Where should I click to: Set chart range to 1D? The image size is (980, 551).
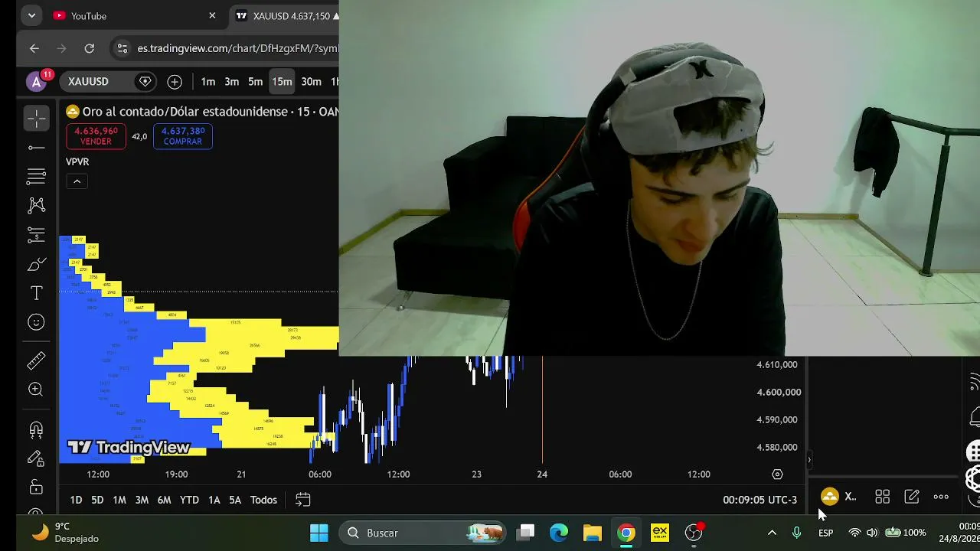[x=76, y=500]
